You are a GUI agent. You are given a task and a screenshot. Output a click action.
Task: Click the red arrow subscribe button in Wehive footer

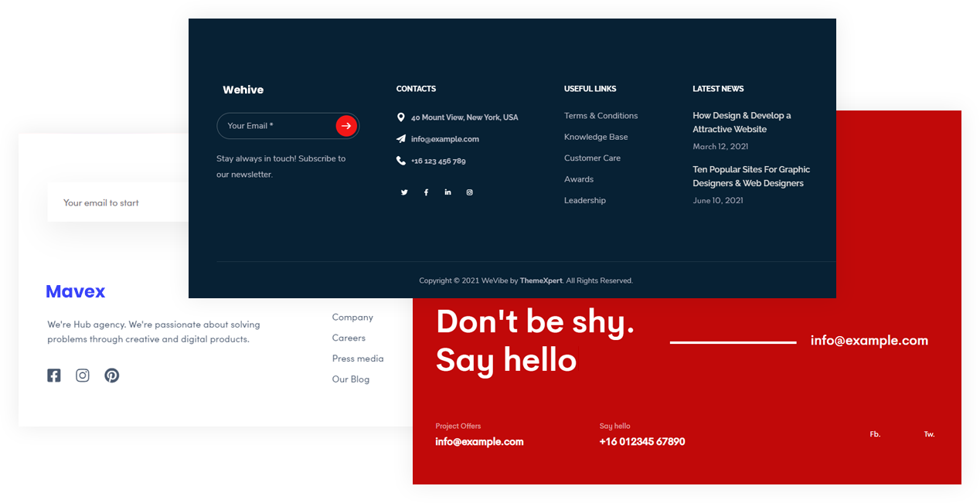(x=345, y=126)
